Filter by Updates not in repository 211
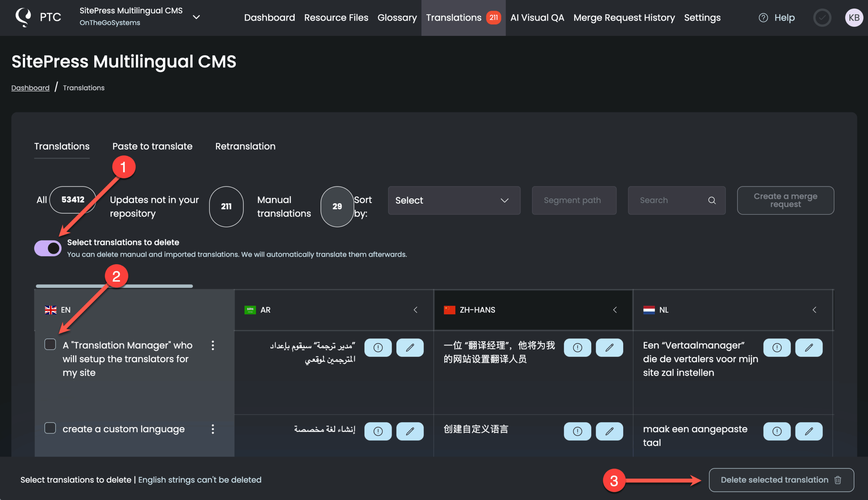 point(177,206)
